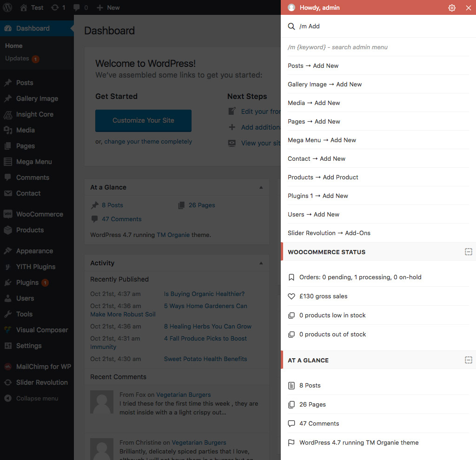The height and width of the screenshot is (460, 476).
Task: Click the Insight Core sidebar icon
Action: (x=8, y=114)
